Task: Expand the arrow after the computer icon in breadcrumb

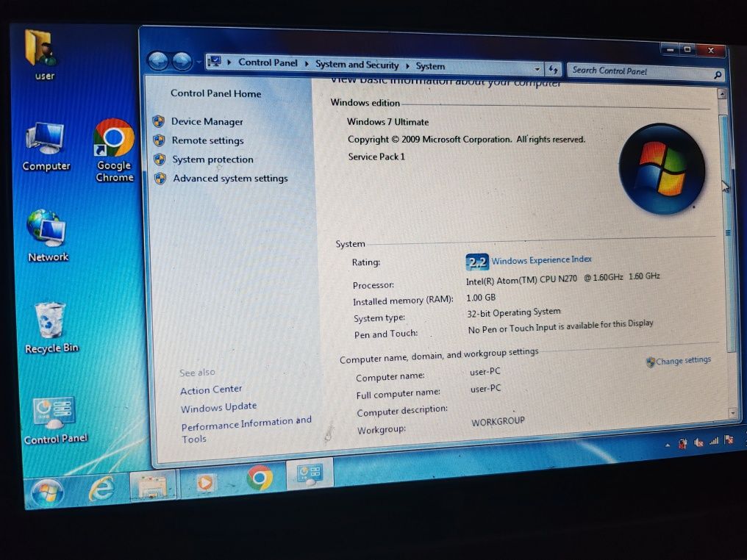Action: (229, 62)
